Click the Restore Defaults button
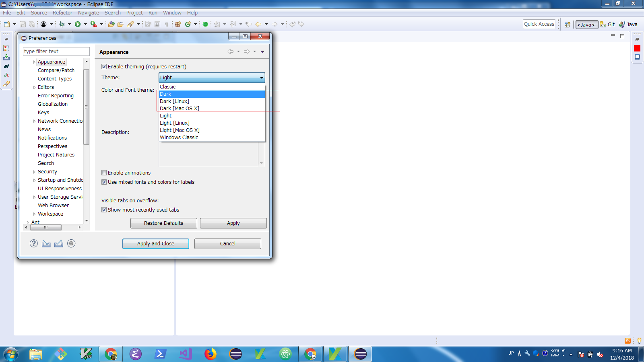This screenshot has width=644, height=362. 164,223
